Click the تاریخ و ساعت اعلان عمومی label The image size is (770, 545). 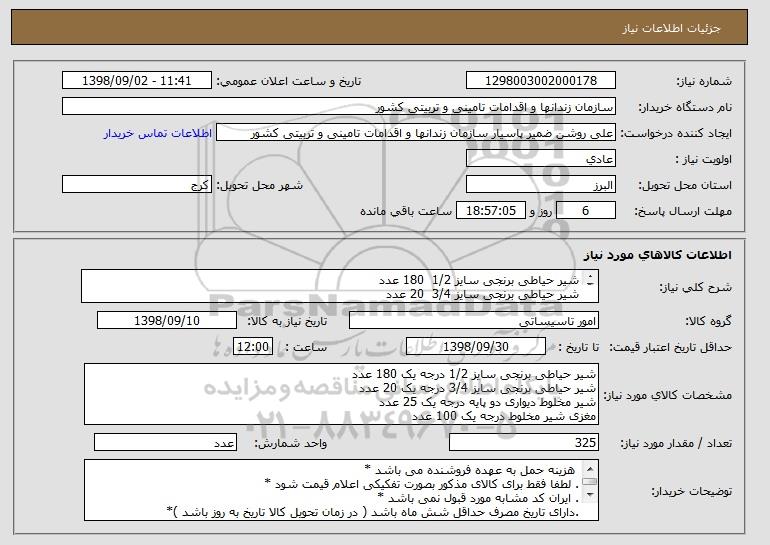289,81
